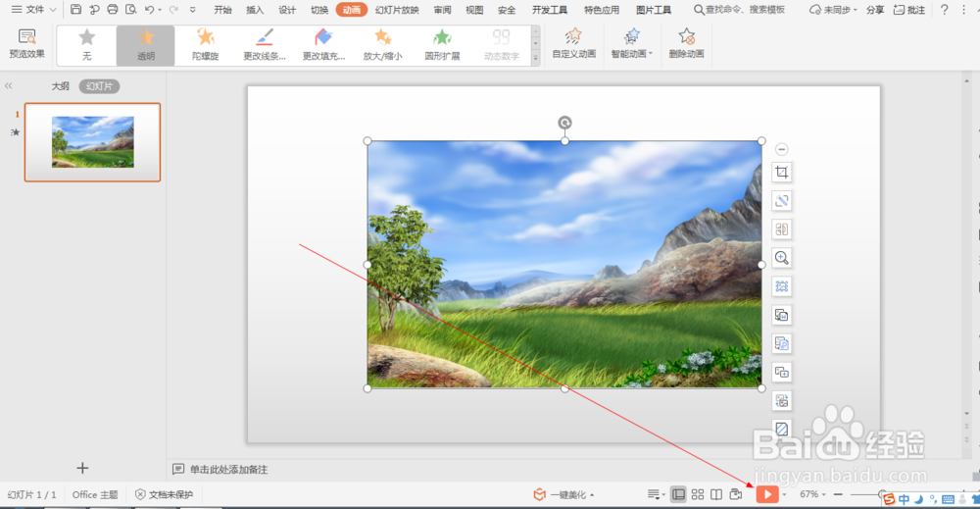The image size is (980, 509).
Task: Start slideshow with orange play button
Action: coord(767,494)
